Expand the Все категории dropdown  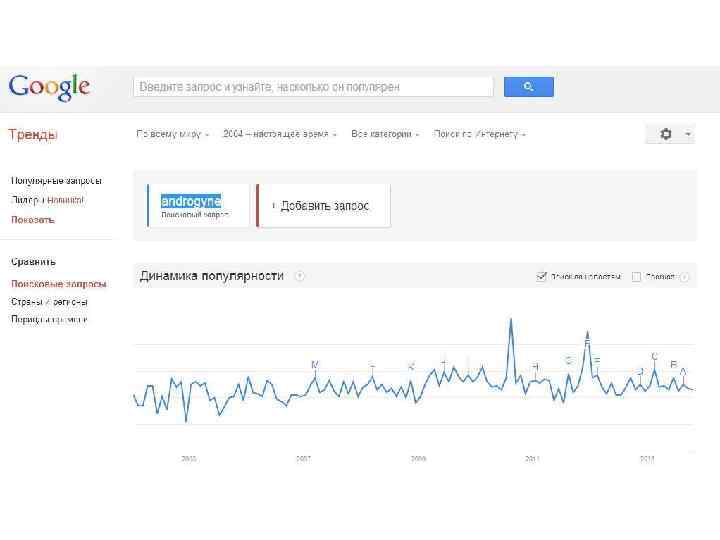pyautogui.click(x=385, y=134)
